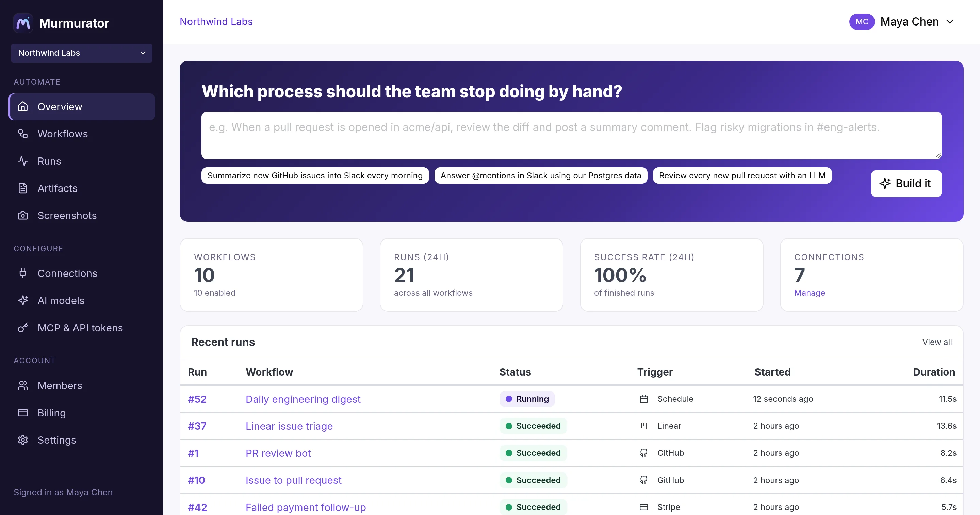The width and height of the screenshot is (980, 515).
Task: Click the AI models sparkle icon
Action: pos(23,300)
